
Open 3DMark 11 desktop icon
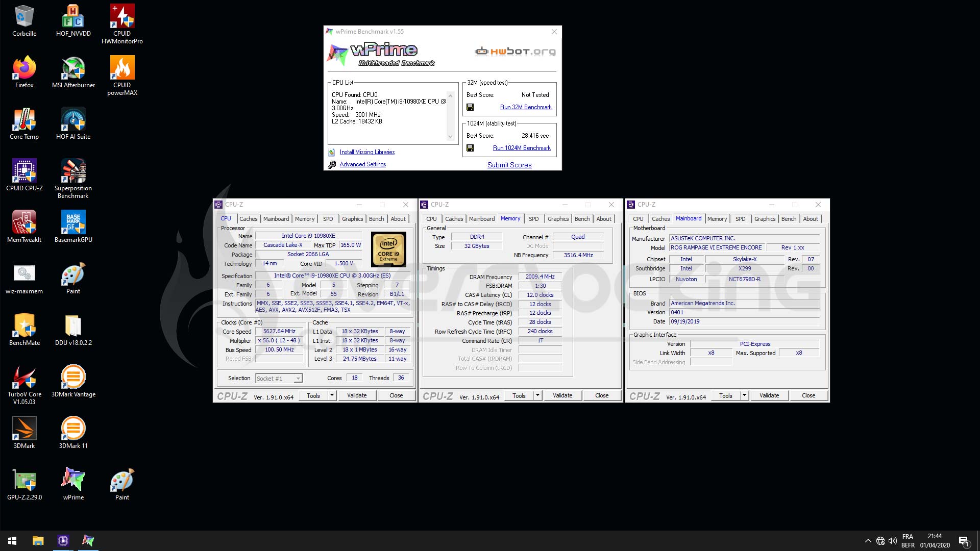pos(73,433)
